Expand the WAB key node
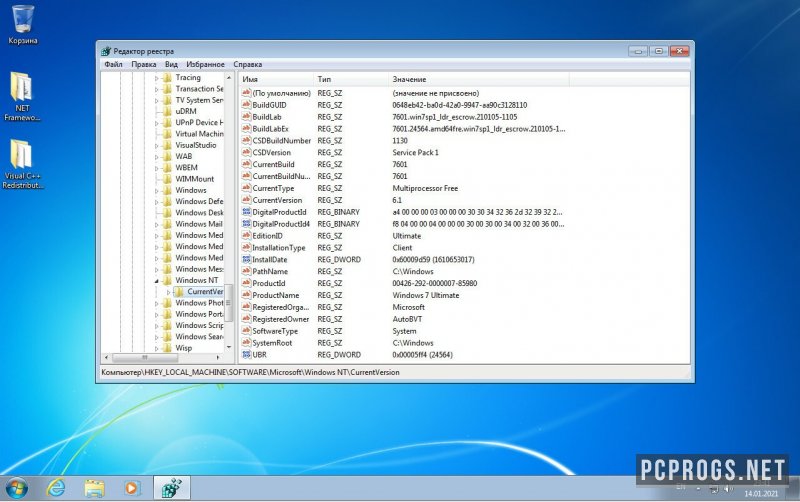The width and height of the screenshot is (800, 502). pyautogui.click(x=157, y=157)
